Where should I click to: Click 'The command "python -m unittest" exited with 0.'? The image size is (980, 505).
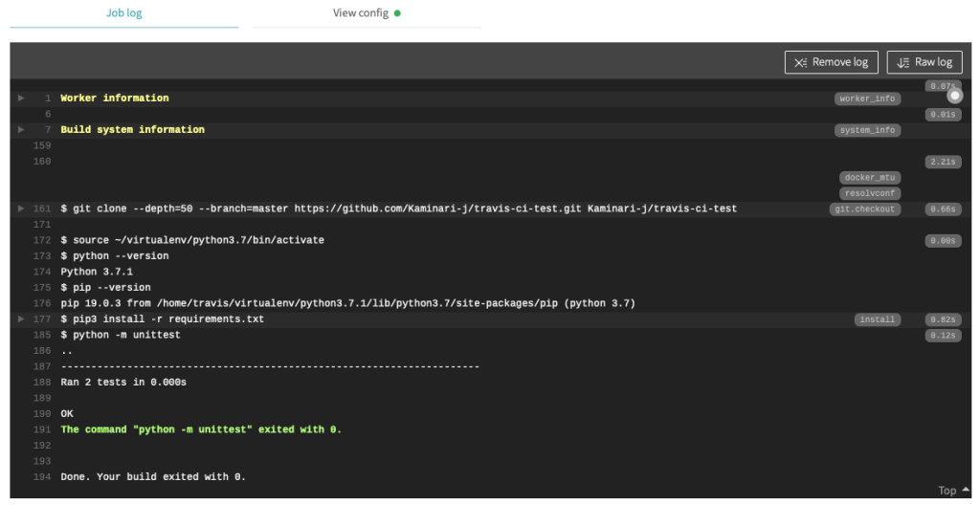pyautogui.click(x=201, y=429)
